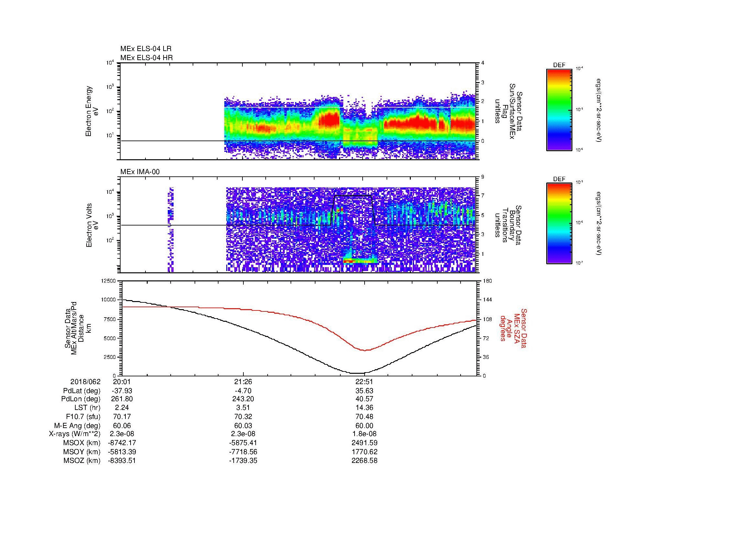Click the '21:26' time axis label
Viewport: 756px width, 534px height.
[243, 382]
